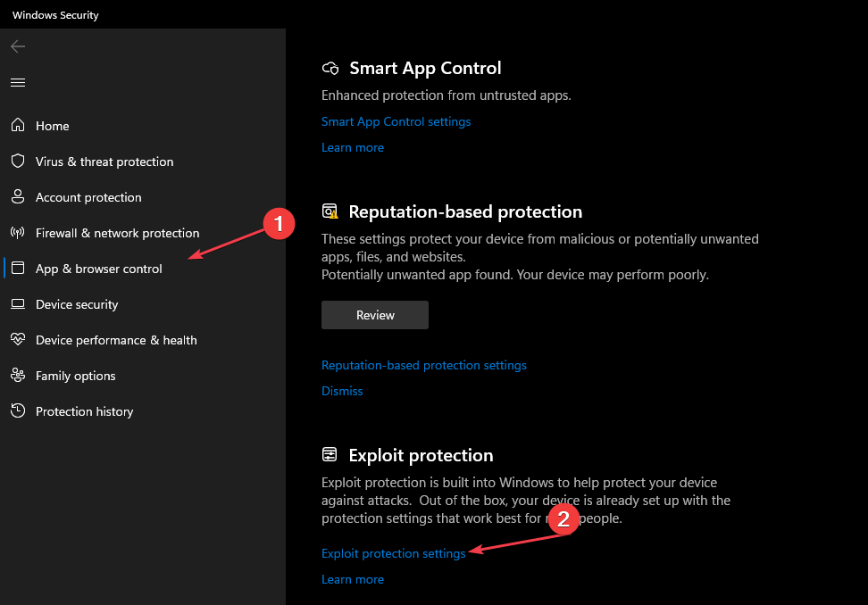Open Exploit protection settings link

393,553
